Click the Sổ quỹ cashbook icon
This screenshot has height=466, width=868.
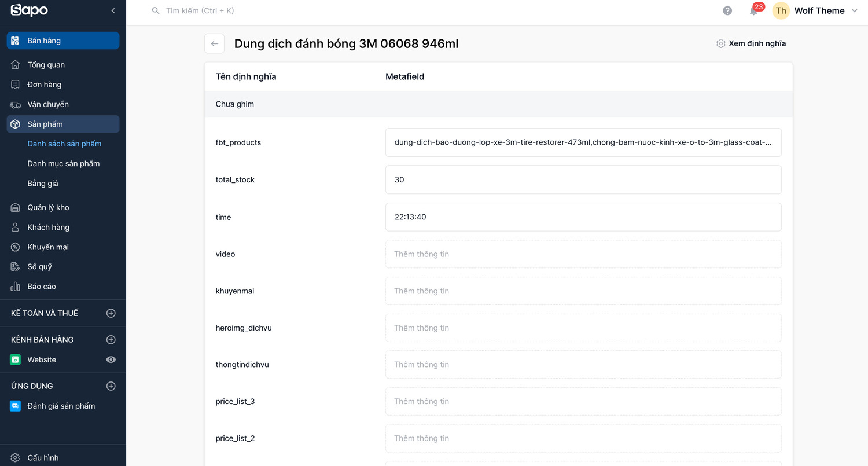click(x=16, y=266)
